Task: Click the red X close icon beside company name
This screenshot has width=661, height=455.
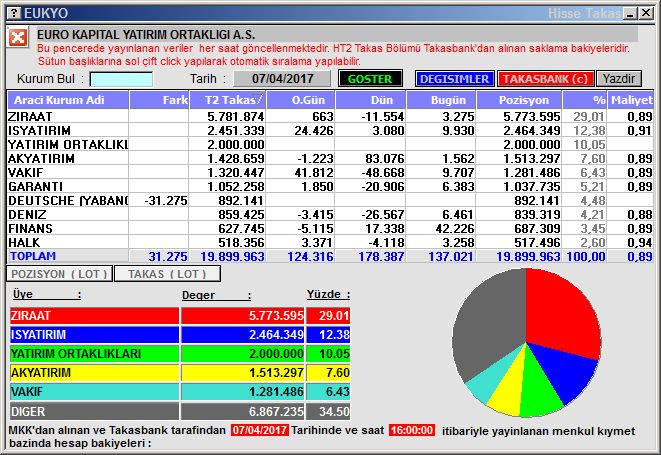Action: (18, 38)
